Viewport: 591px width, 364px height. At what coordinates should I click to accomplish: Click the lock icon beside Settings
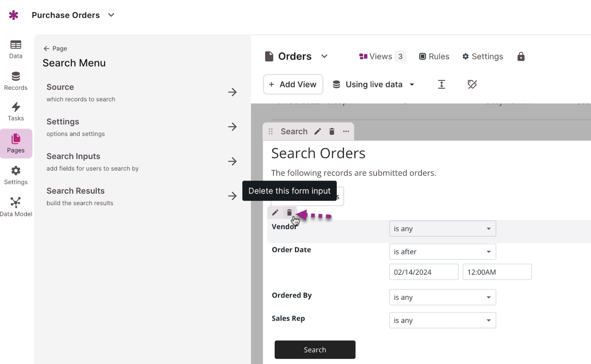521,57
